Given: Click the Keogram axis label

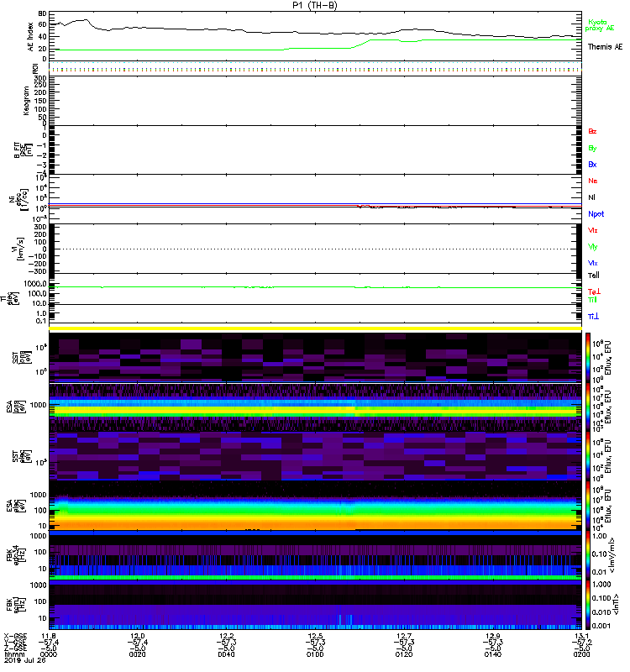Looking at the screenshot, I should tap(27, 101).
